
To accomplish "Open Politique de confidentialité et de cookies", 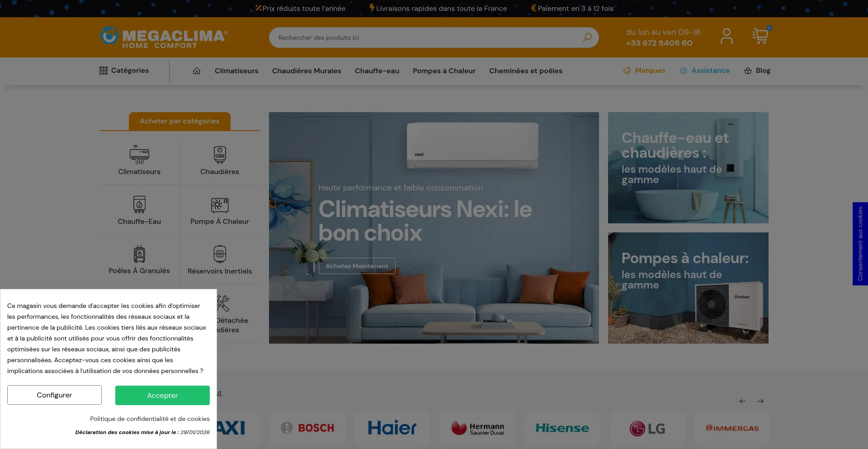I will (150, 419).
